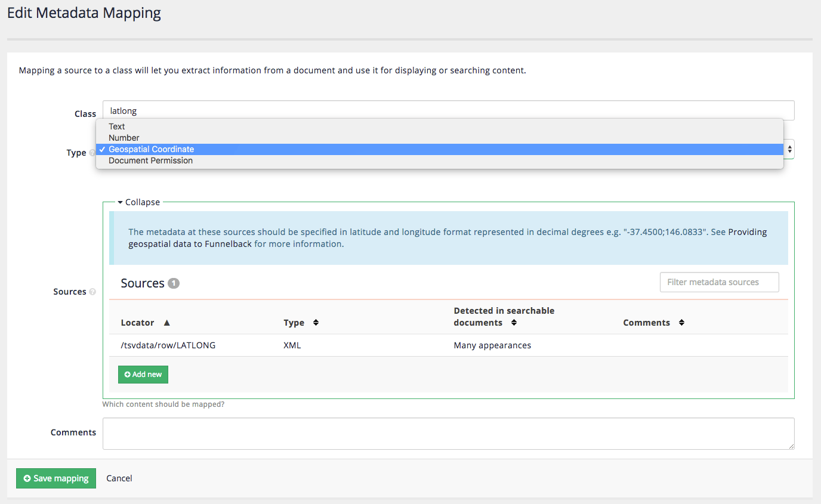The image size is (821, 504).
Task: Click the help icon next to Type
Action: [92, 153]
